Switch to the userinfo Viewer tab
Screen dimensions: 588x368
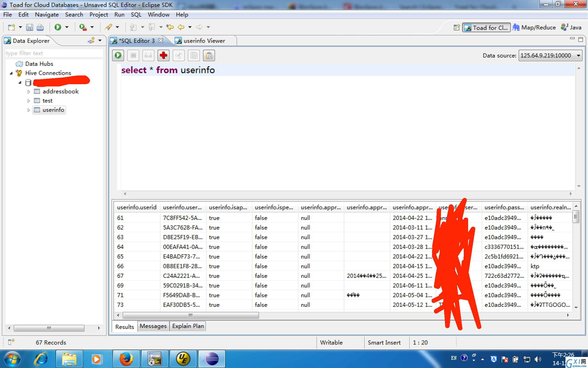204,41
